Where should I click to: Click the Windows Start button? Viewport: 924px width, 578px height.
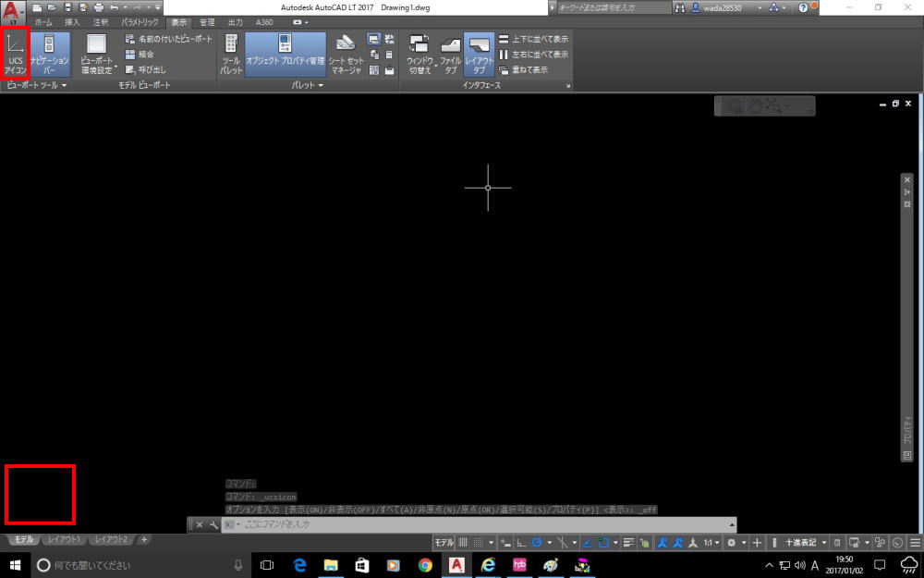15,565
